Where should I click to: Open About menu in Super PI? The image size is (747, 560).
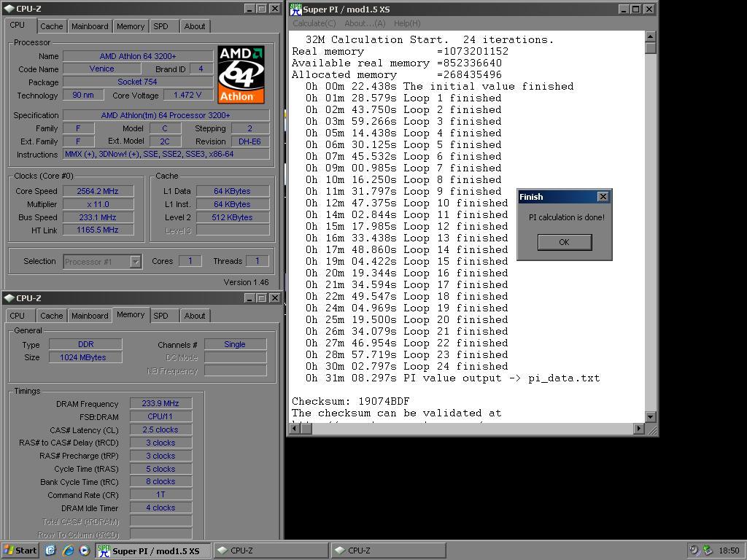[365, 23]
